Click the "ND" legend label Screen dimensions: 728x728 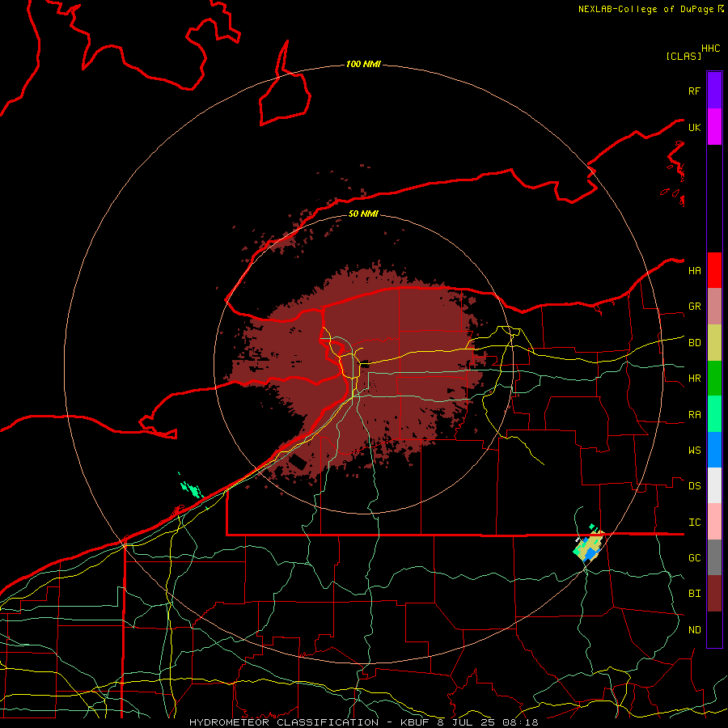pos(694,630)
